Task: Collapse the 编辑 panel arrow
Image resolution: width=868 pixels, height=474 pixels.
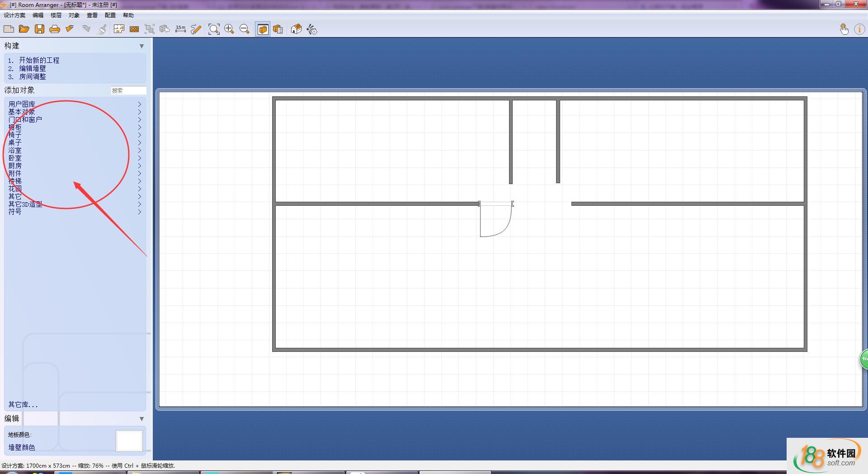Action: [142, 419]
